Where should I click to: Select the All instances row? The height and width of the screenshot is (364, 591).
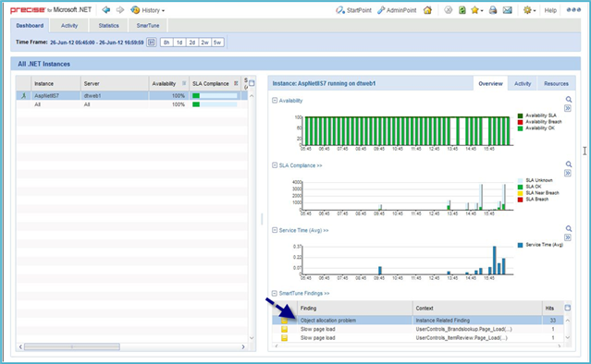pyautogui.click(x=132, y=104)
